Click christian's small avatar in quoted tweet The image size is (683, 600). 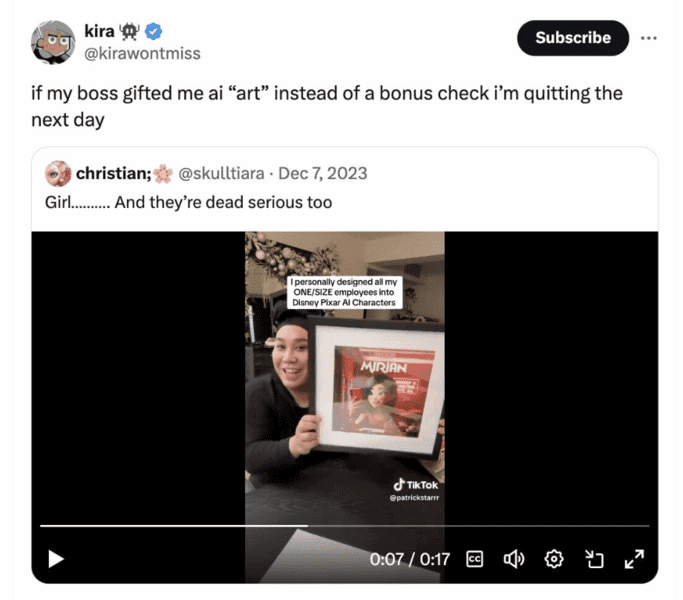pyautogui.click(x=58, y=173)
